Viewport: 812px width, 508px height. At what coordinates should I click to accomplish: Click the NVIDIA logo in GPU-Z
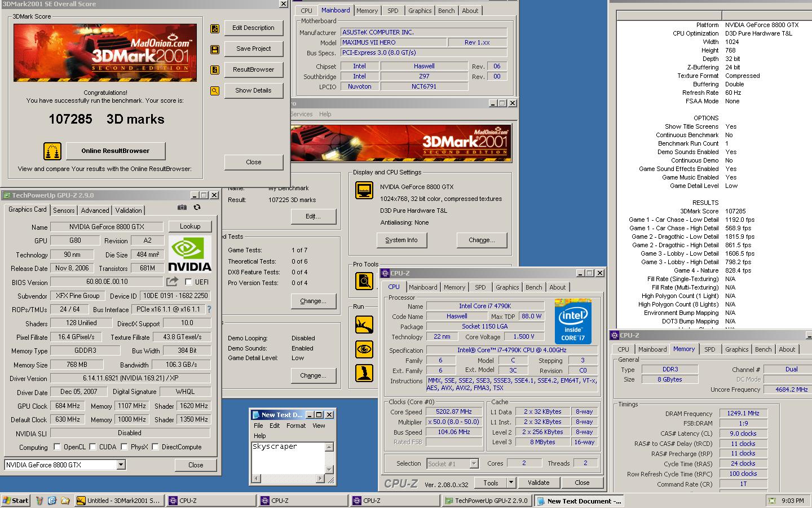(x=190, y=255)
